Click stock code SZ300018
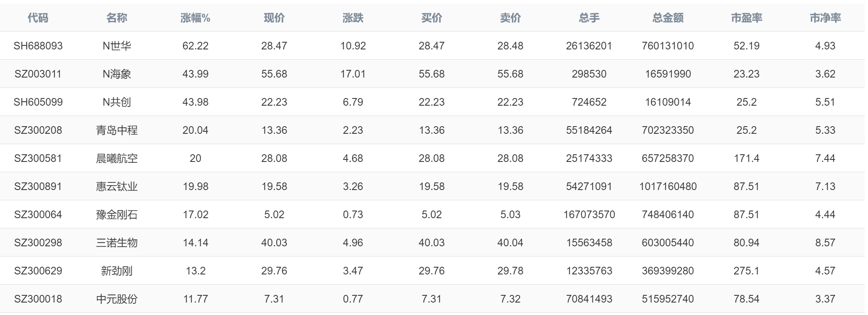 pos(38,299)
